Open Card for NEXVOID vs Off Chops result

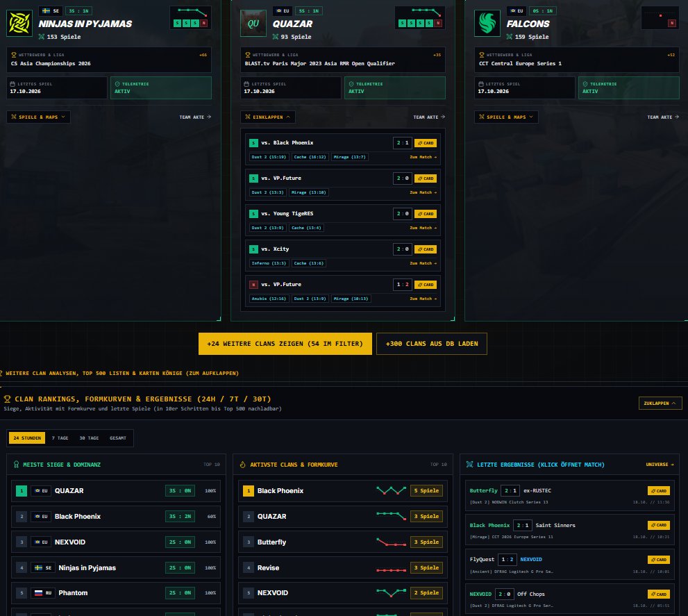[659, 594]
